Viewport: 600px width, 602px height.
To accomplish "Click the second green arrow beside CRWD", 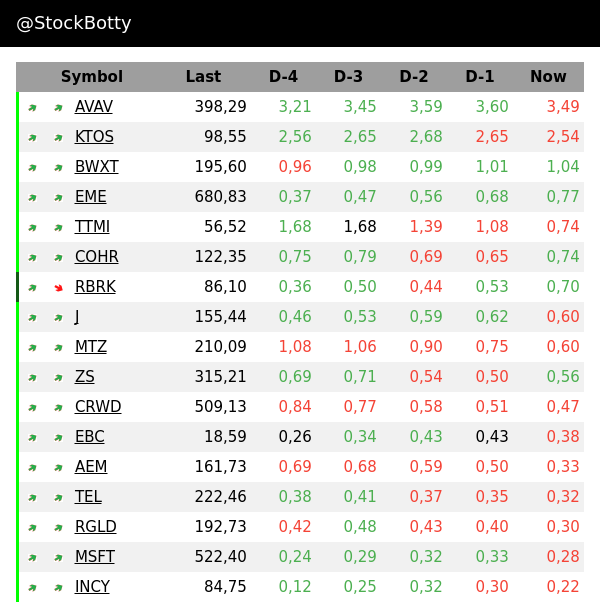I will 58,408.
